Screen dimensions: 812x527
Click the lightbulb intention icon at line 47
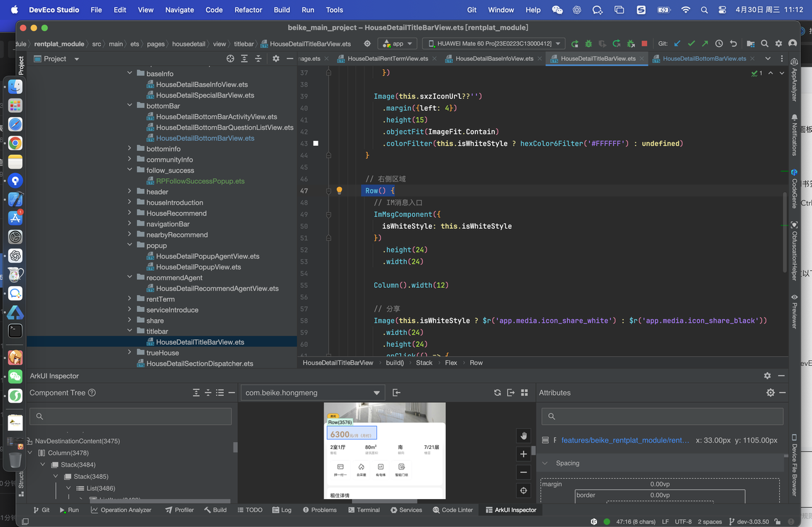(x=339, y=191)
